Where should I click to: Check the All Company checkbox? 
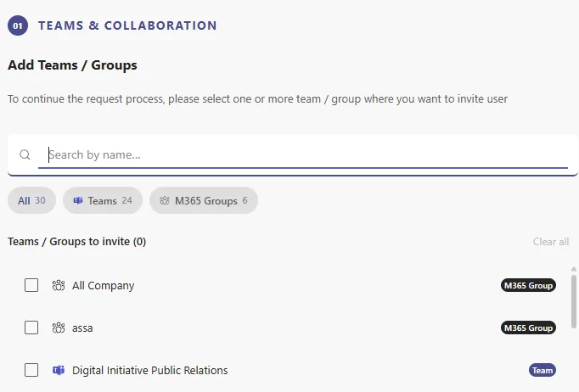coord(31,285)
